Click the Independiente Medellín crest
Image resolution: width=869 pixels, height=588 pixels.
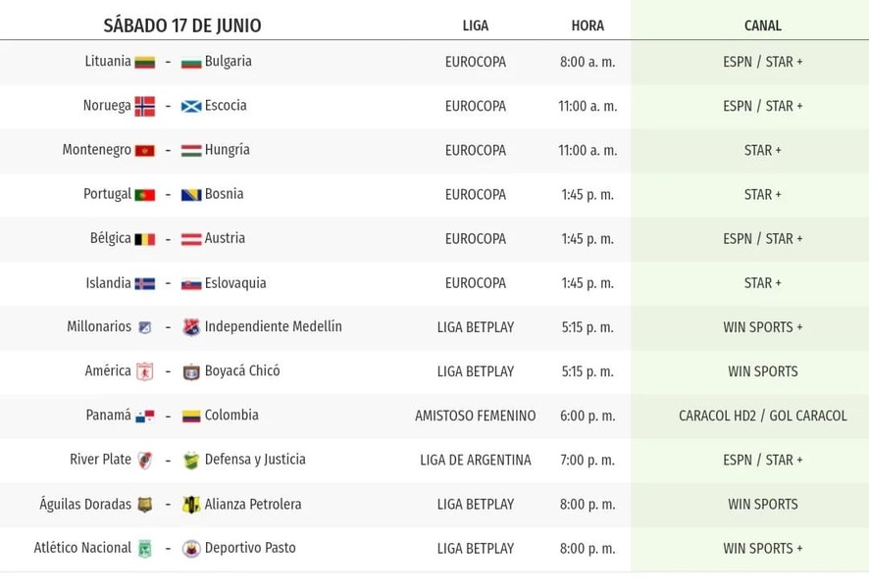coord(191,327)
